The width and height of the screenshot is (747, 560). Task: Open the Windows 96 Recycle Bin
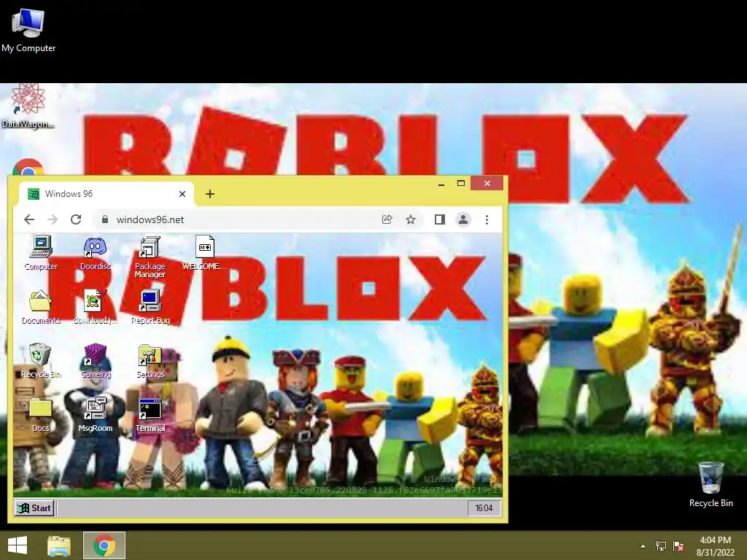point(41,361)
